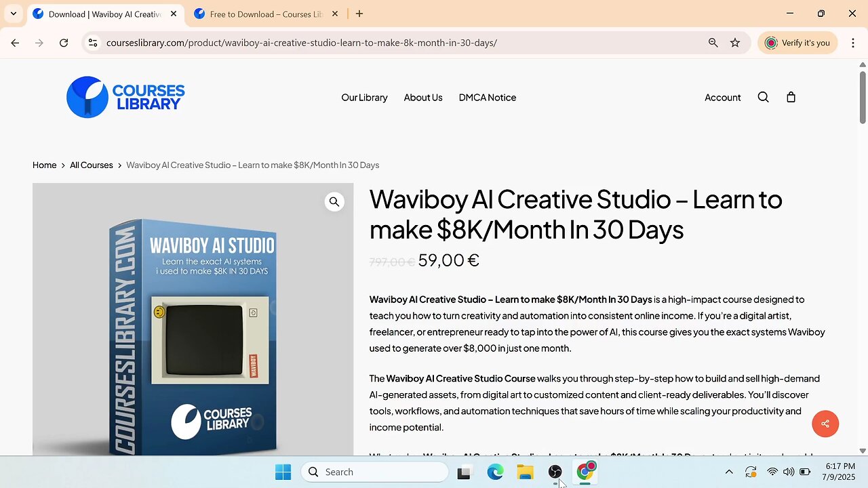Show hidden system tray icons chevron
This screenshot has height=488, width=868.
click(729, 472)
